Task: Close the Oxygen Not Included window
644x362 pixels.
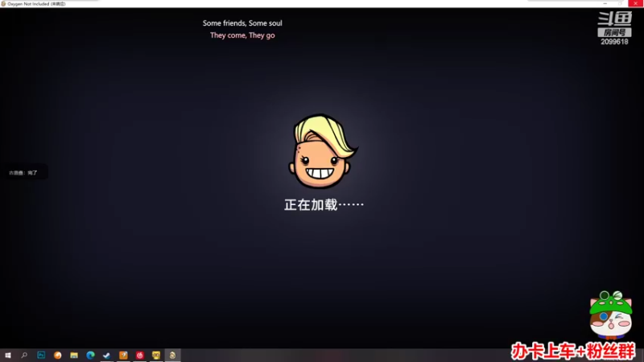Action: (x=635, y=3)
